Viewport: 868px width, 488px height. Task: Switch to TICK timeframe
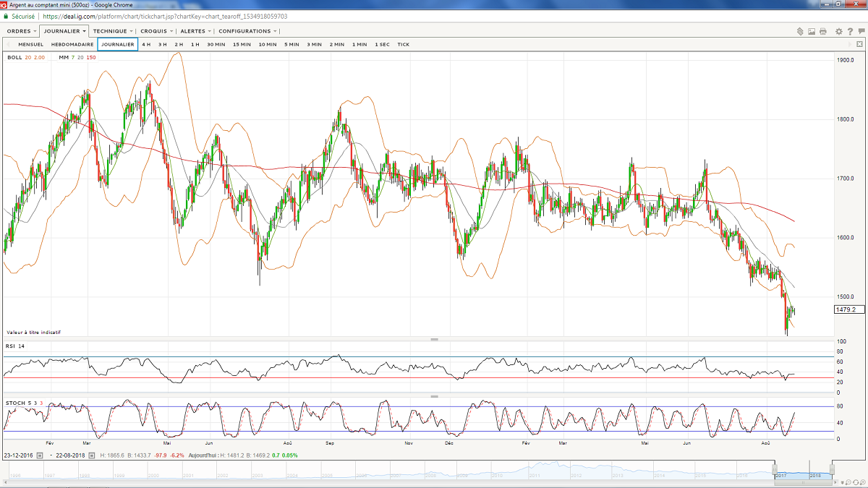pyautogui.click(x=404, y=44)
